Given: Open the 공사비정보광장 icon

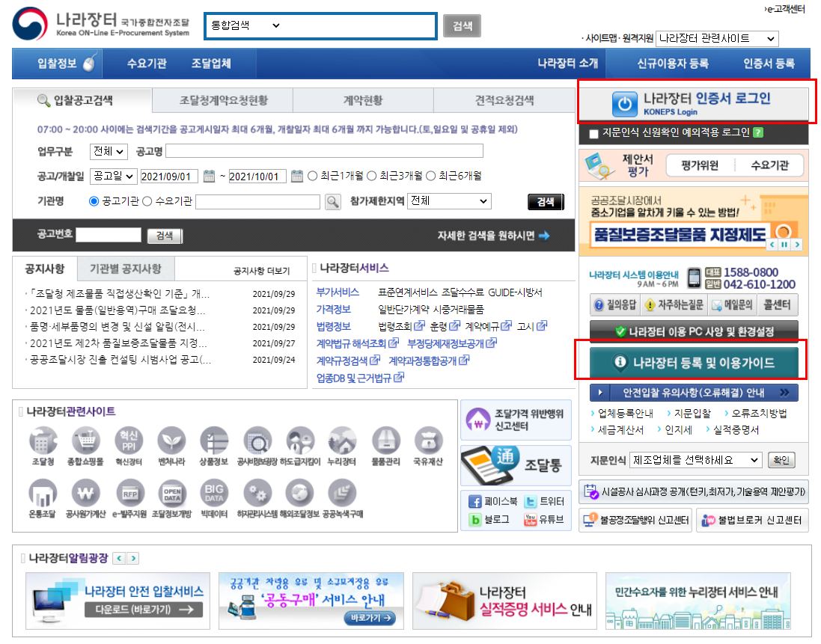Looking at the screenshot, I should (257, 441).
